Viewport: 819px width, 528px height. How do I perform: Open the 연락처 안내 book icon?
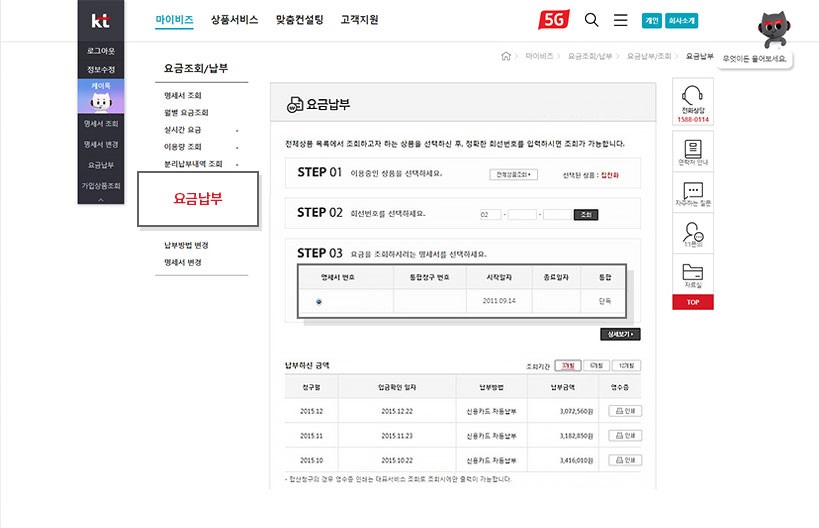(x=693, y=149)
